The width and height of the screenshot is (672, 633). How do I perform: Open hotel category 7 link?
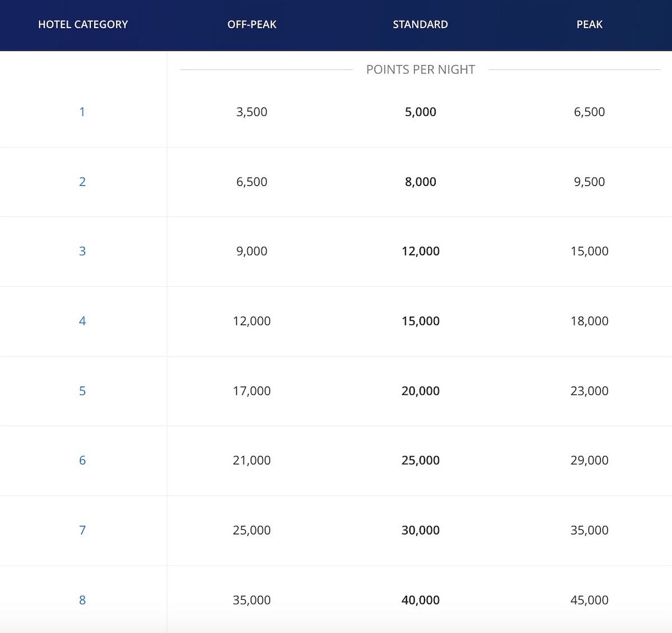pos(82,530)
